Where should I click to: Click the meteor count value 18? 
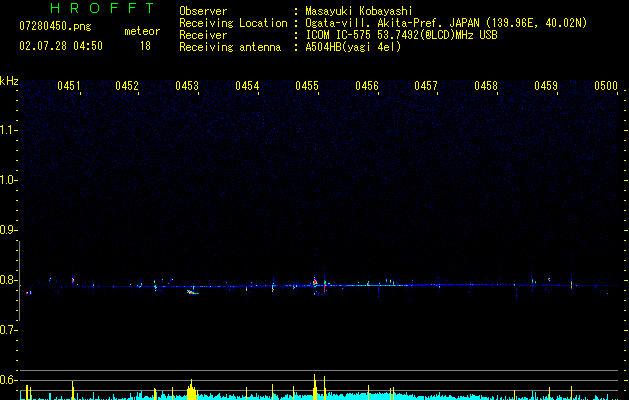click(x=145, y=46)
